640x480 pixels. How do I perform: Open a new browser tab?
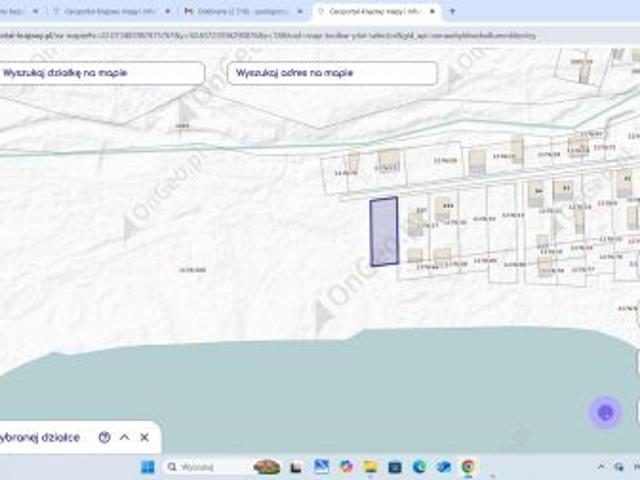(x=452, y=11)
